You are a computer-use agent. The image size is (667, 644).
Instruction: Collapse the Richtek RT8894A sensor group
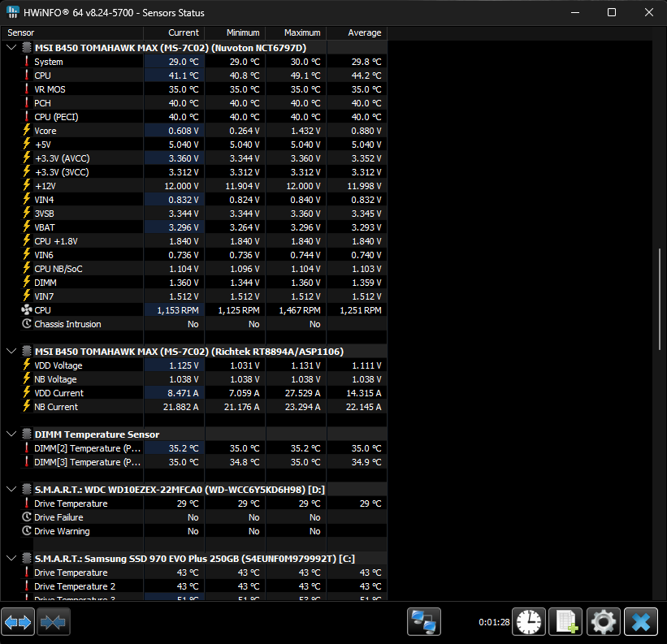(11, 351)
